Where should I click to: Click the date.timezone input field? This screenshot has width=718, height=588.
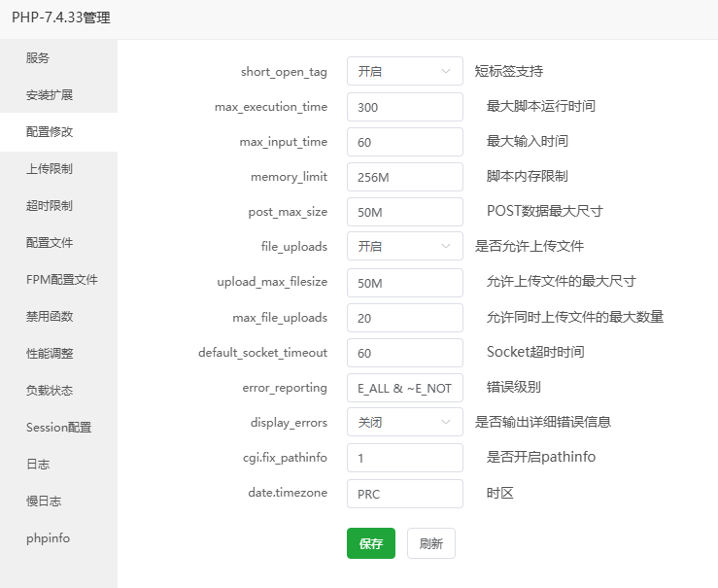coord(404,494)
